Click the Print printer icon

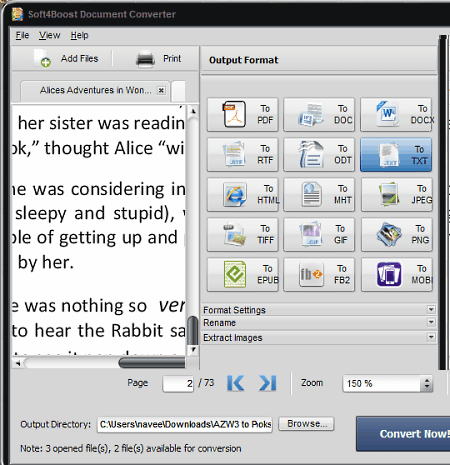click(145, 59)
